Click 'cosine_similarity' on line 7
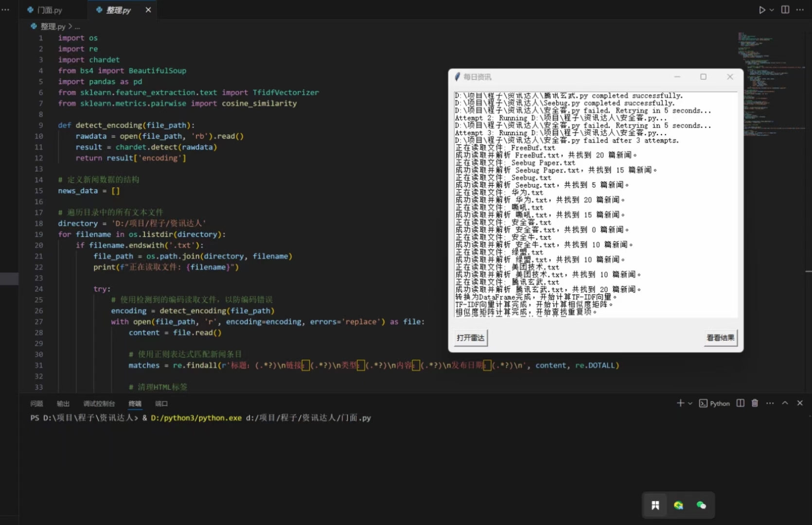 click(x=259, y=104)
